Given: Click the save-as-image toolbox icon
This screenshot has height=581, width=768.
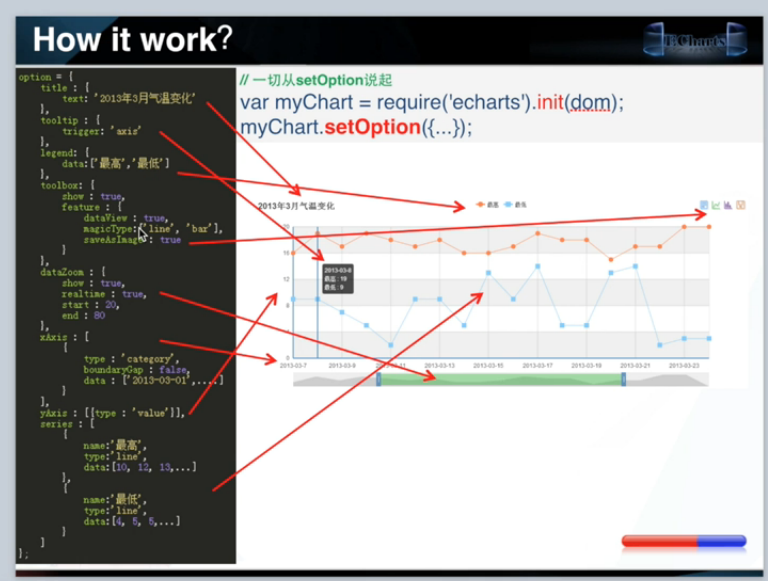Looking at the screenshot, I should coord(741,205).
